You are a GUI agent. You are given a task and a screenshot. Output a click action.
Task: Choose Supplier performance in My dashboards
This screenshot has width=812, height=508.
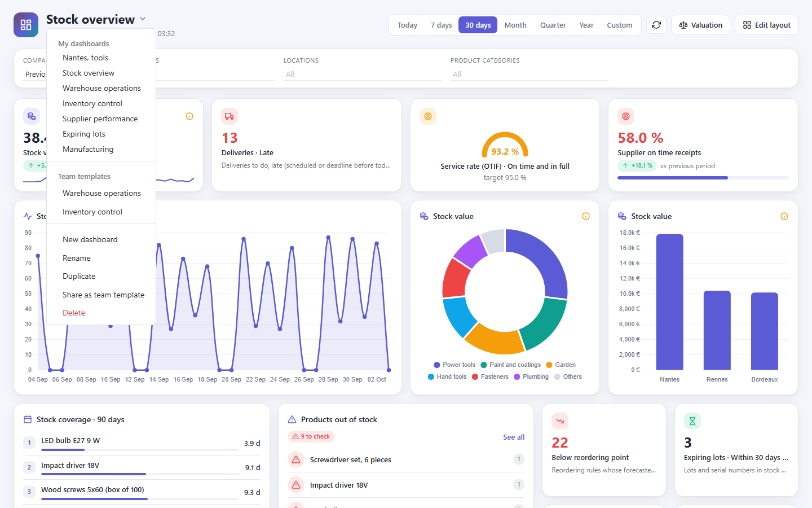(101, 119)
